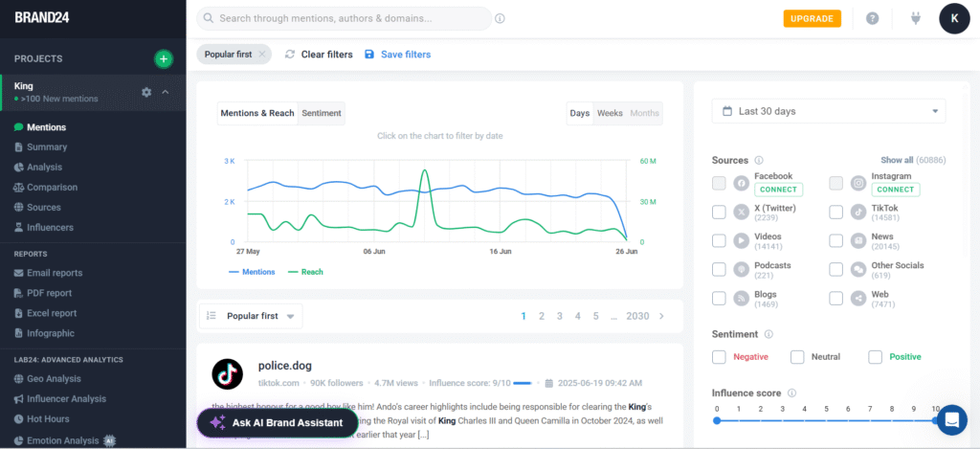Open the Last 30 days dropdown
Viewport: 980px width, 449px height.
click(x=829, y=111)
